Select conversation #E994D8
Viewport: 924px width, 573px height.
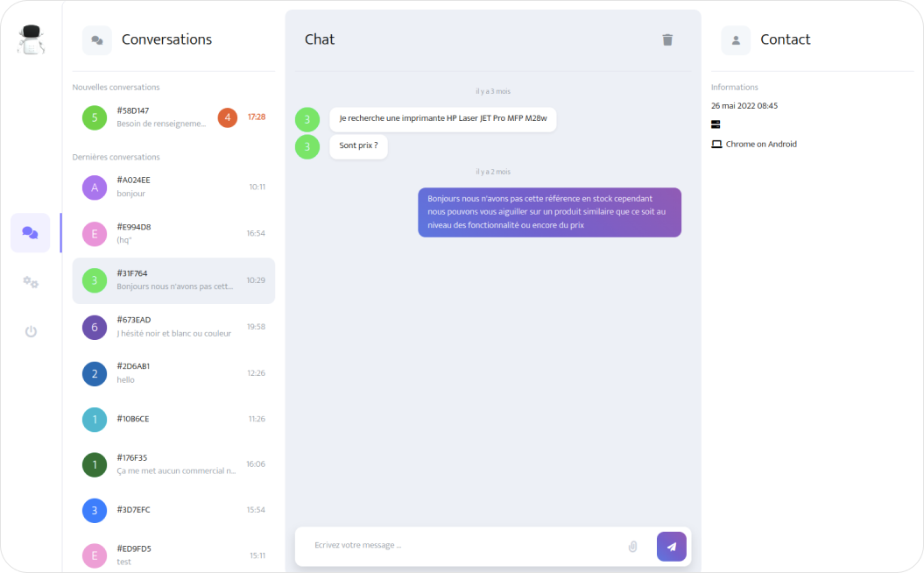(173, 233)
